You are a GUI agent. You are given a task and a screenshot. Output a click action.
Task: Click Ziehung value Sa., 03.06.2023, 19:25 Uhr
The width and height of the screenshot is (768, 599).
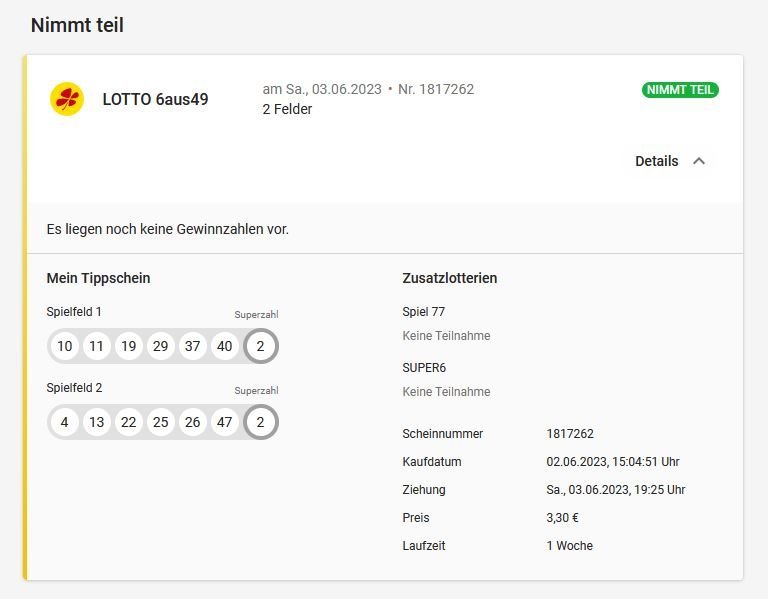616,490
